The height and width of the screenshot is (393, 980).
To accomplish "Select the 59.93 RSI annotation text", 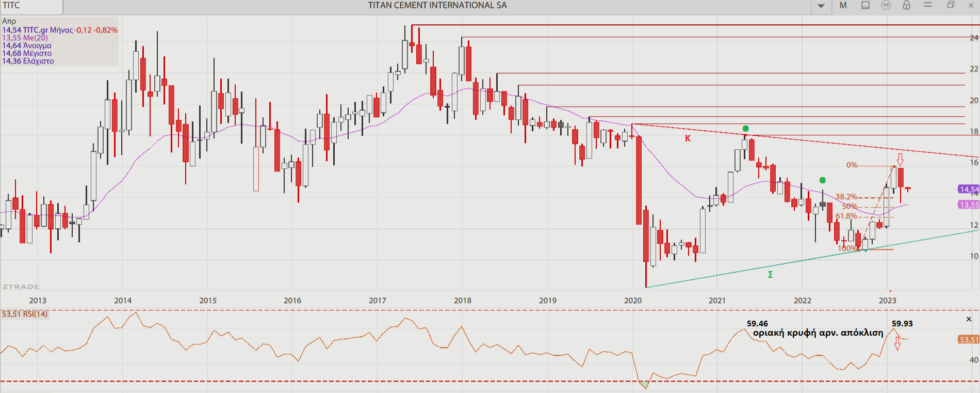I will click(902, 324).
